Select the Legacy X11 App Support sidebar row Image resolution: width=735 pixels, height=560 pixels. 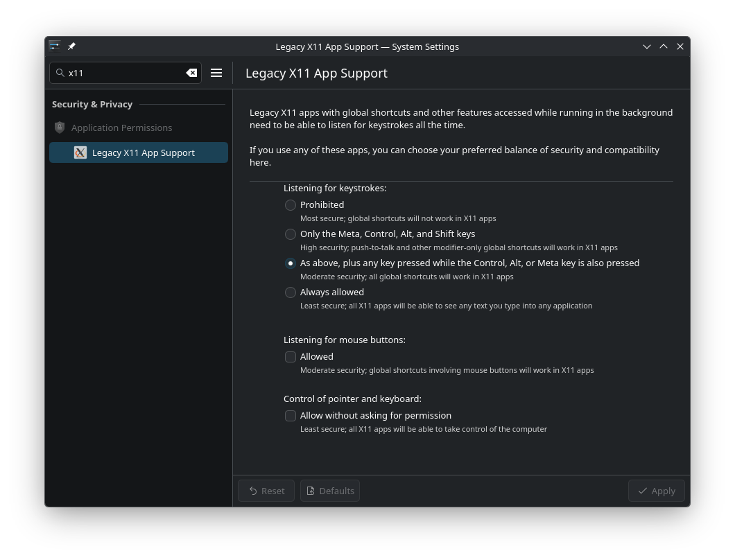tap(139, 152)
